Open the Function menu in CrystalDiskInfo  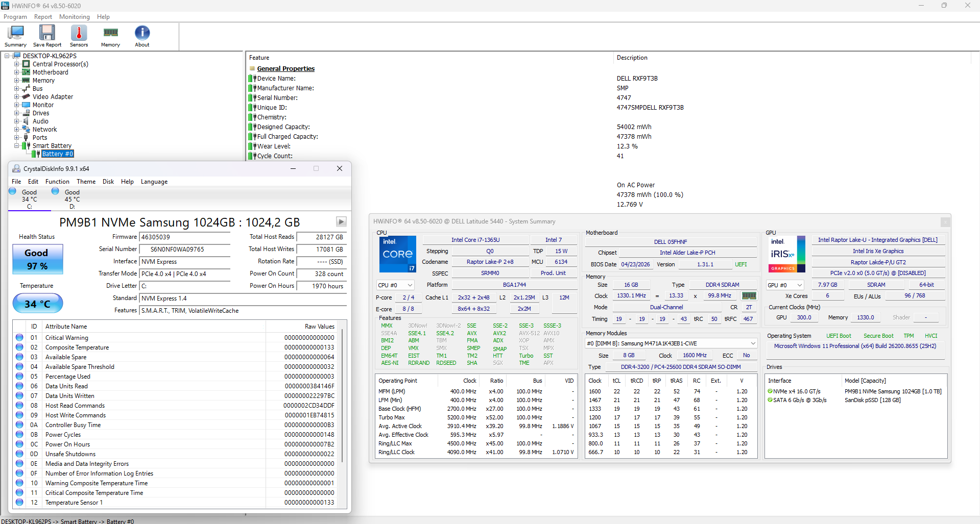pyautogui.click(x=57, y=182)
